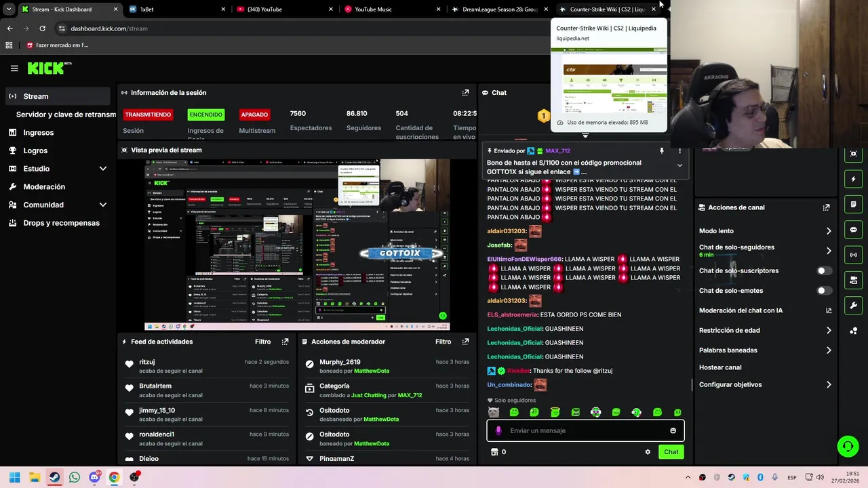Click Hostear canal
Viewport: 868px width, 488px height.
(x=720, y=367)
